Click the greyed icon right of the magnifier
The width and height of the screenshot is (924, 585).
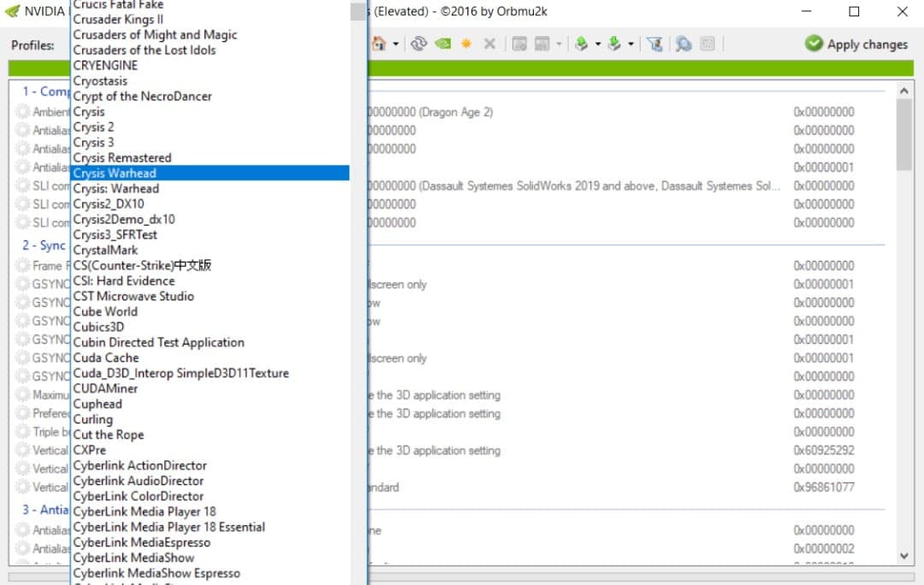(708, 44)
